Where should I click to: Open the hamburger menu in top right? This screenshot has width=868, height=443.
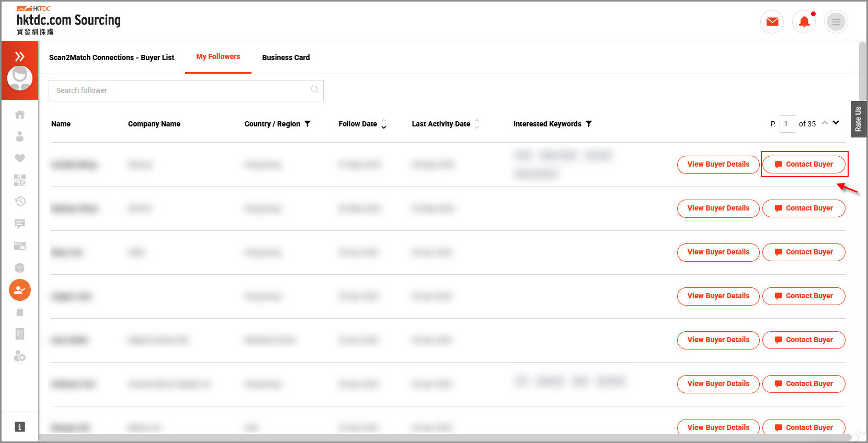click(x=836, y=22)
